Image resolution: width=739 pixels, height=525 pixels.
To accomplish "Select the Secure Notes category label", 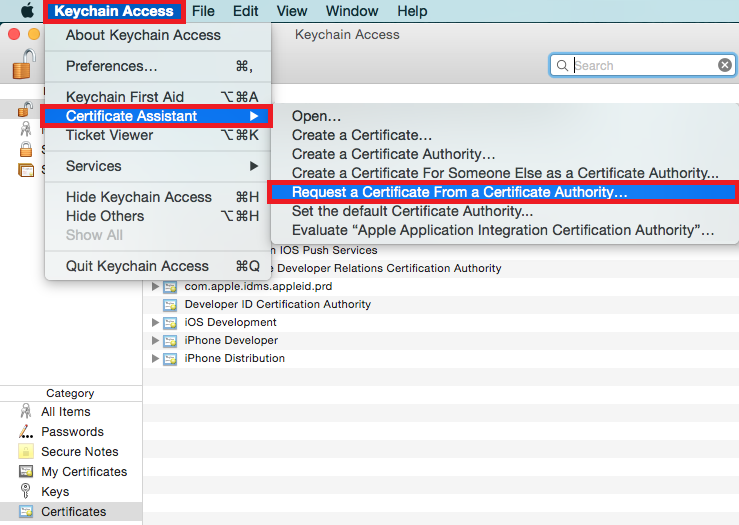I will [80, 451].
